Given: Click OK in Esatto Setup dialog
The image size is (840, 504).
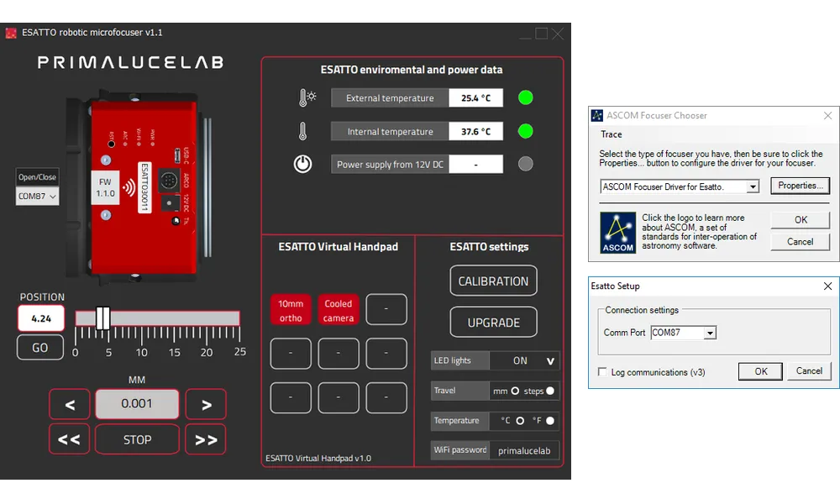Looking at the screenshot, I should tap(761, 371).
